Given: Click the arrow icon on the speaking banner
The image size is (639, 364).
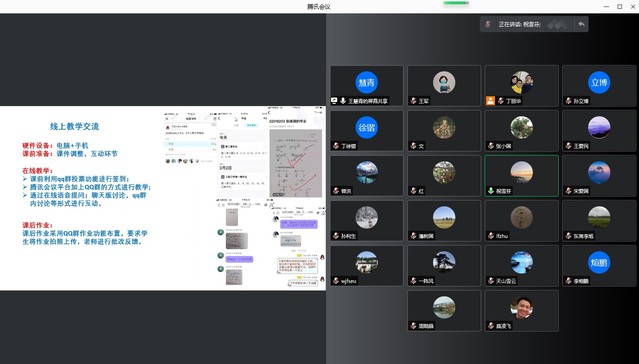Looking at the screenshot, I should pyautogui.click(x=581, y=24).
